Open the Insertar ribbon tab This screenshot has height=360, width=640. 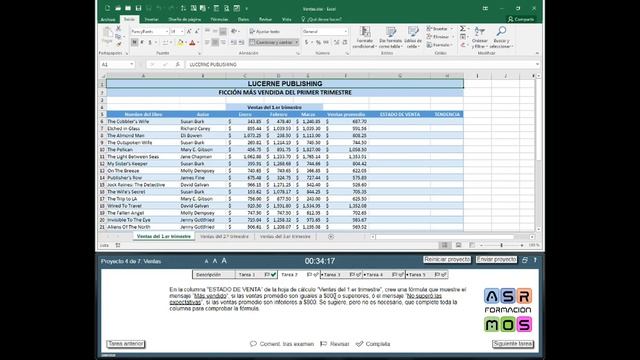(151, 19)
